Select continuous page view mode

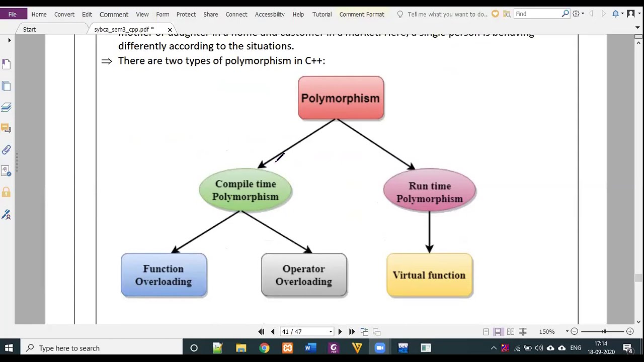(498, 332)
